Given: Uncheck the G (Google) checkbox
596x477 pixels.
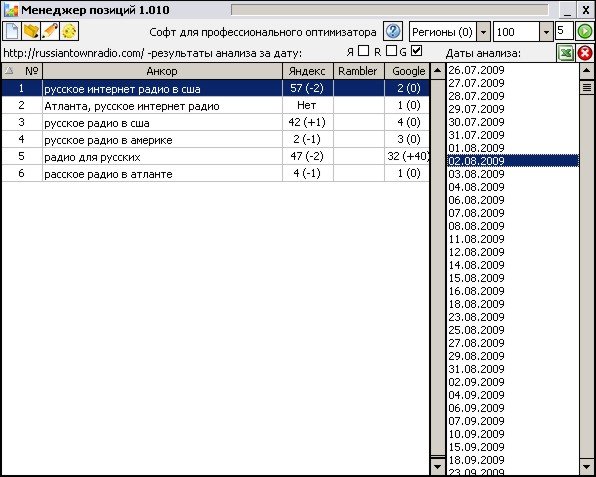Looking at the screenshot, I should pyautogui.click(x=417, y=51).
